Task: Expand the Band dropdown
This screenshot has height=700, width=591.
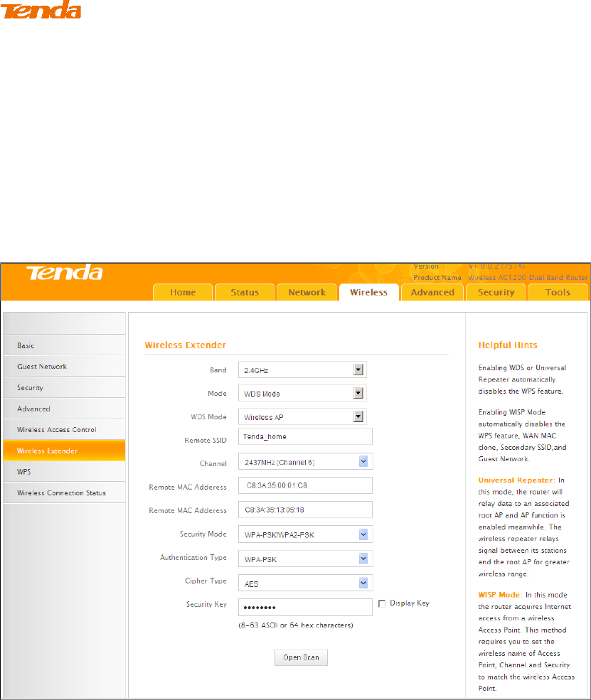Action: coord(302,370)
